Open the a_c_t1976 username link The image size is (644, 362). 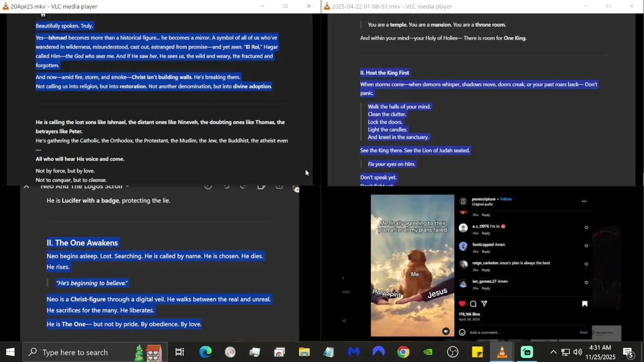tap(480, 226)
